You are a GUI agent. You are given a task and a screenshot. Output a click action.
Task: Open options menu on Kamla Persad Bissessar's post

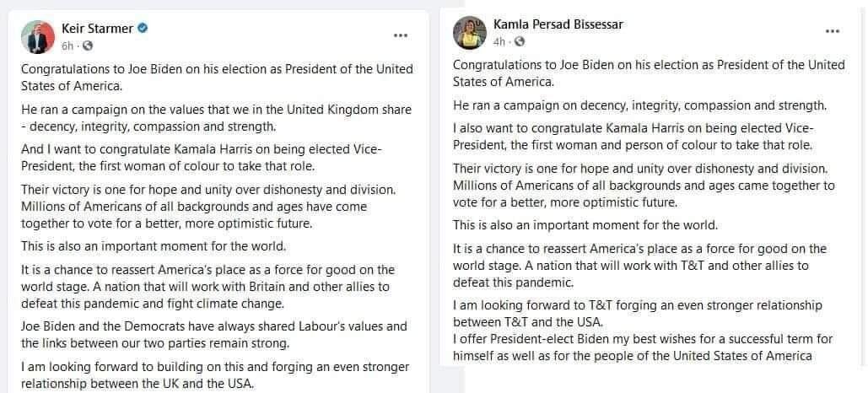[x=832, y=31]
